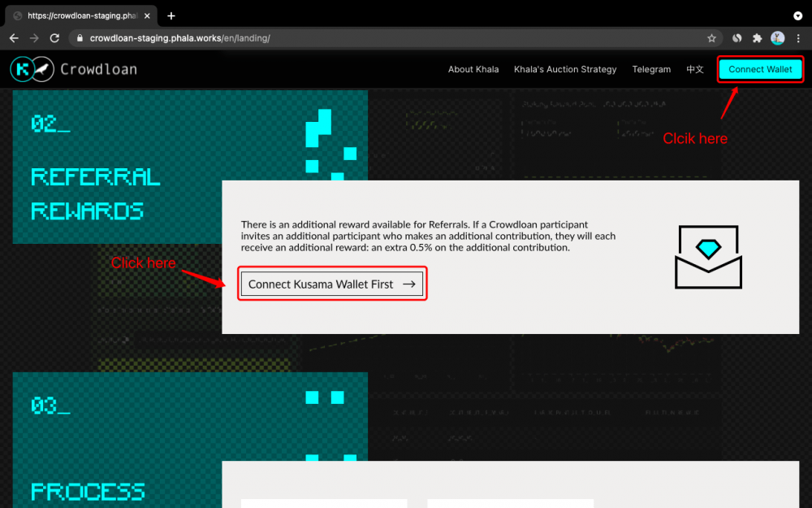Image resolution: width=812 pixels, height=508 pixels.
Task: Bookmark this page with the star
Action: 711,38
